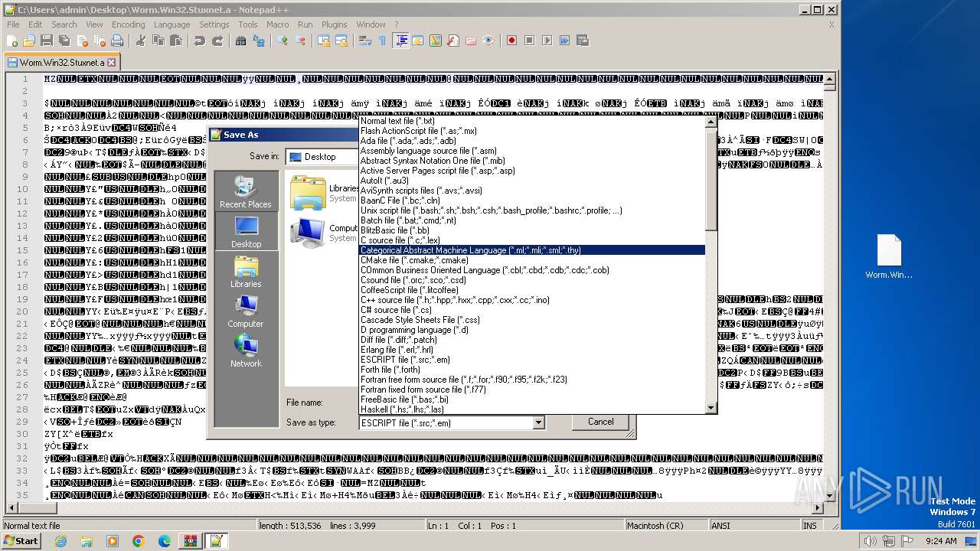Select Network in the places sidebar
Viewport: 980px width, 551px height.
(x=246, y=350)
